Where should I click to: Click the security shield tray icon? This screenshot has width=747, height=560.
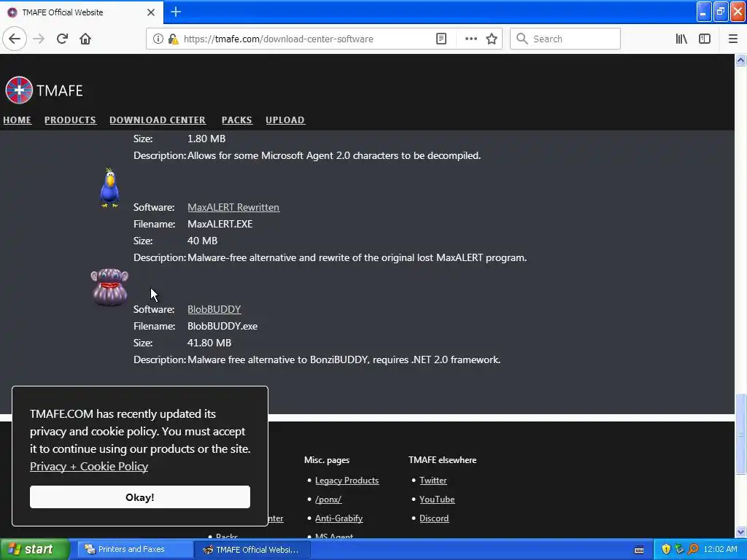[666, 549]
